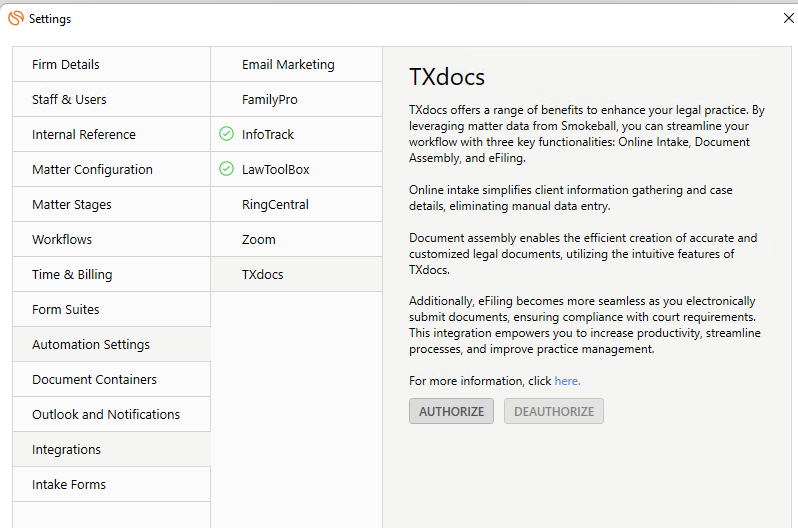The width and height of the screenshot is (798, 528).
Task: Click the DEAUTHORIZE button
Action: [x=554, y=411]
